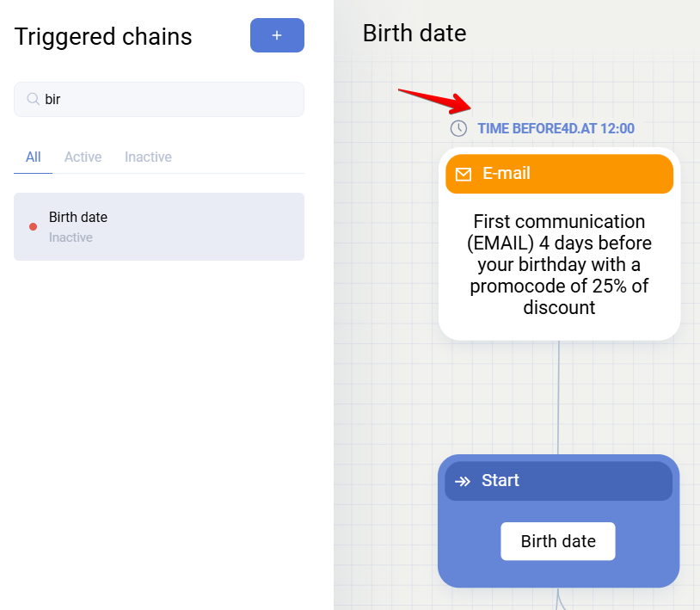Open the TIME BEFORE4D.AT 12:00 timing label
This screenshot has width=700, height=610.
[556, 128]
